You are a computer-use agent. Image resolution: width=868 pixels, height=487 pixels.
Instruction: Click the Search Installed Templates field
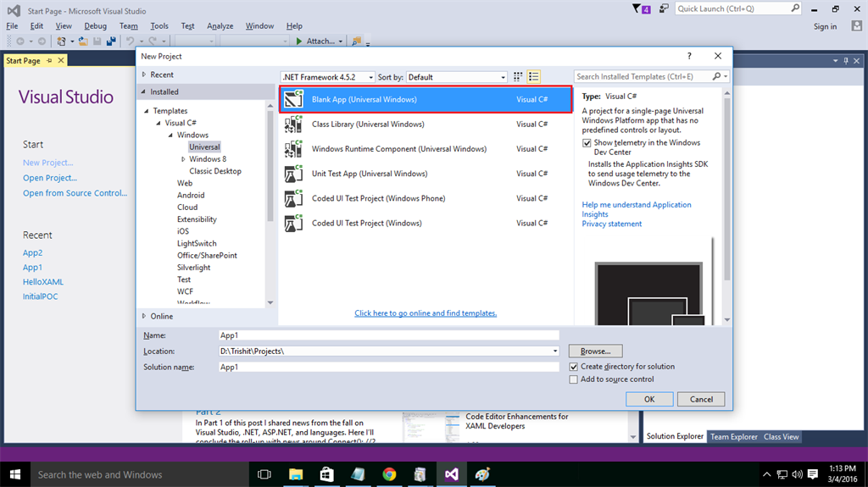643,76
